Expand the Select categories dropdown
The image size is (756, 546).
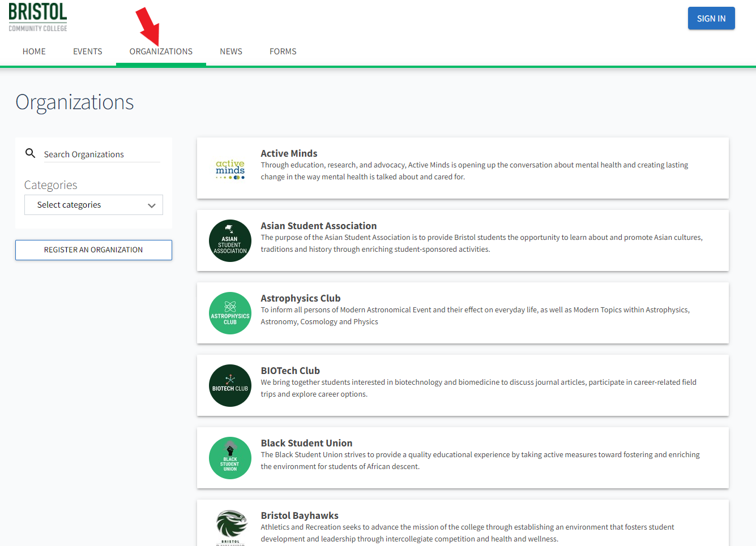point(93,205)
